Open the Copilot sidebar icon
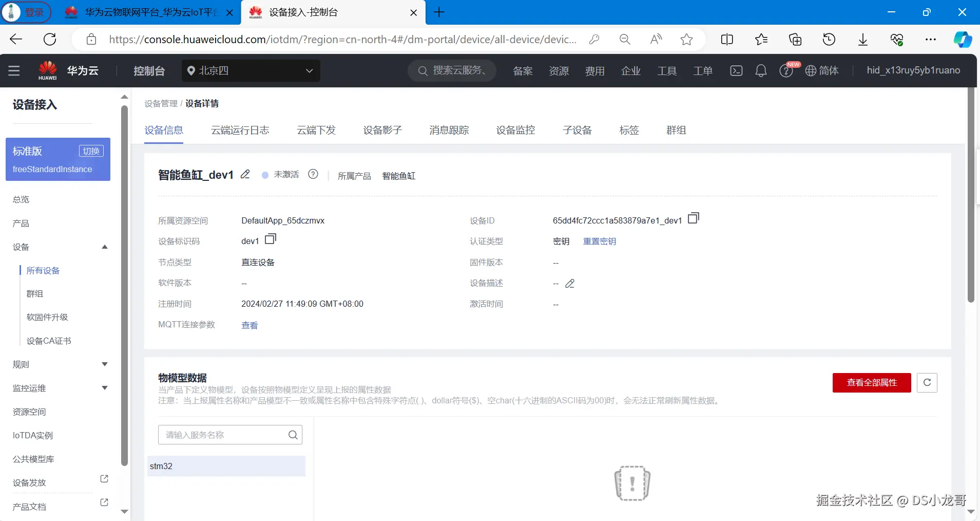Screen dimensions: 980x521 (x=963, y=40)
